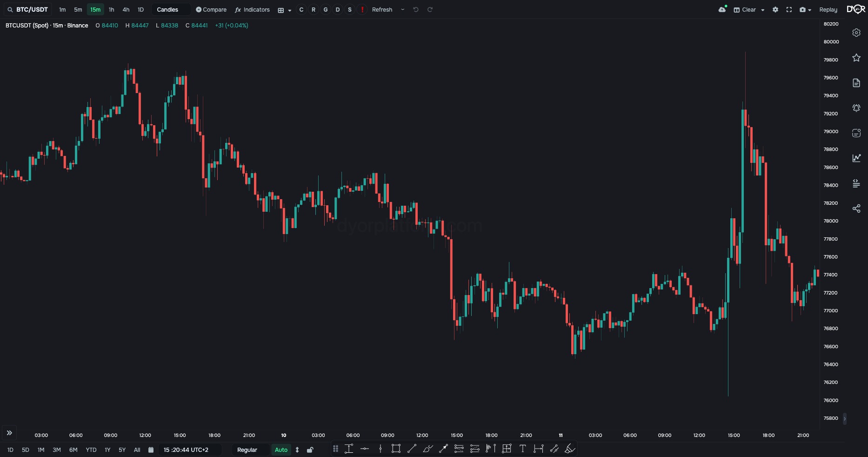The image size is (868, 457).
Task: Open the favorites star in right sidebar
Action: pos(856,58)
